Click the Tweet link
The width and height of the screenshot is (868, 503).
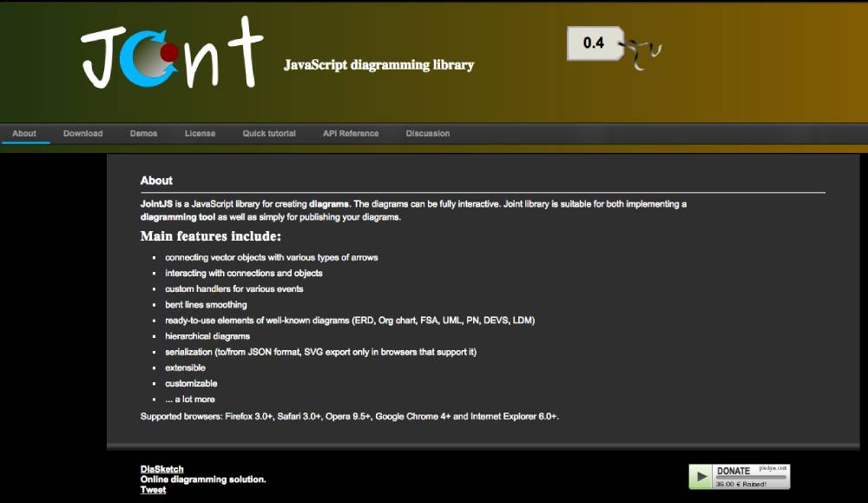(152, 489)
